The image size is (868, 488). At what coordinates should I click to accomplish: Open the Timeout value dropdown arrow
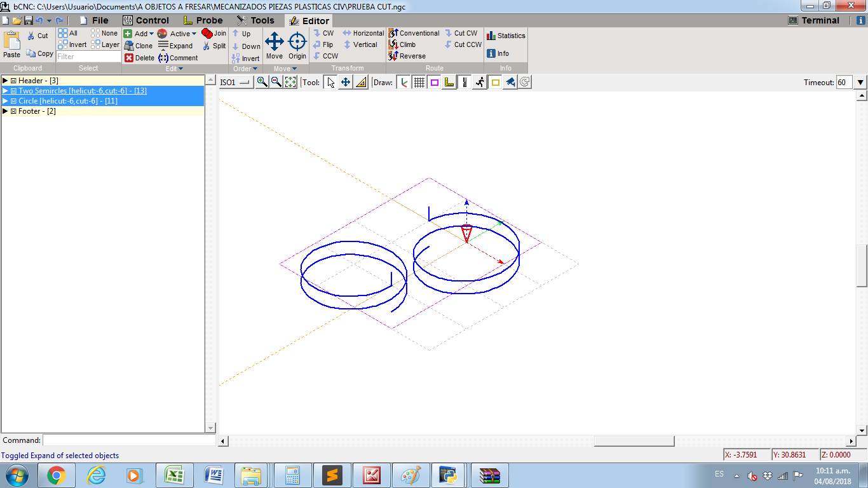(x=860, y=82)
